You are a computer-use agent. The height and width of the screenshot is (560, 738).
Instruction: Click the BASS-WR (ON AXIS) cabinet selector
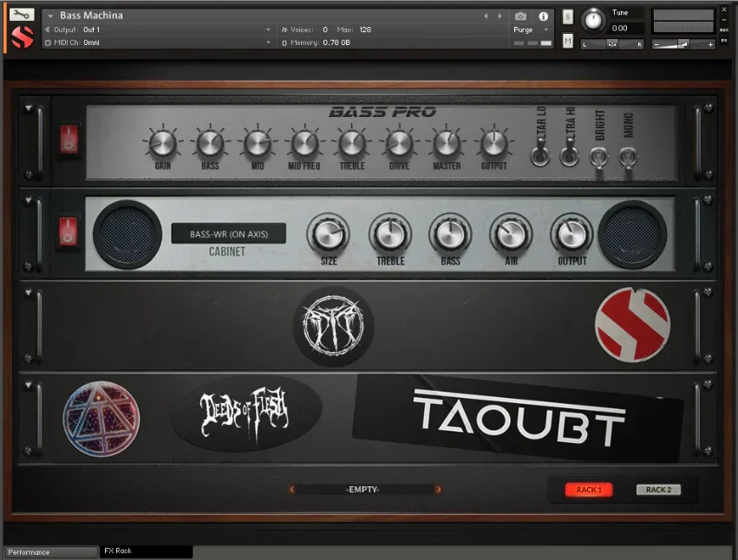pos(228,233)
